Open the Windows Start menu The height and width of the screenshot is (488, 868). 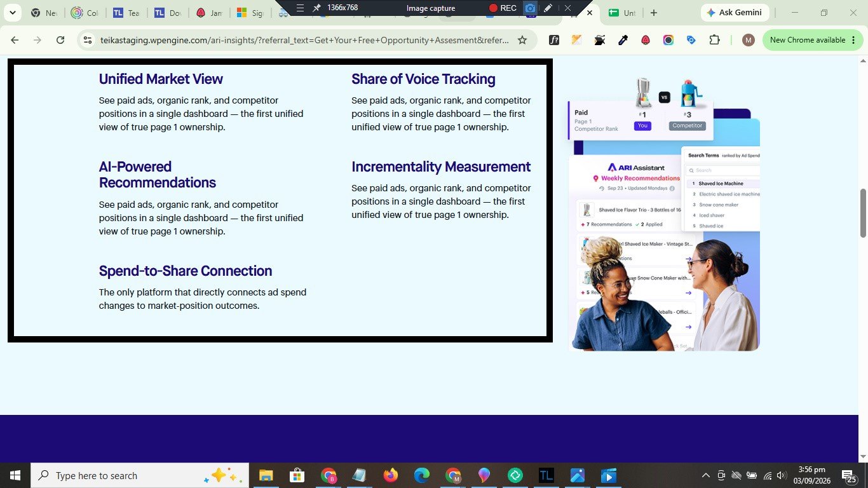click(15, 475)
